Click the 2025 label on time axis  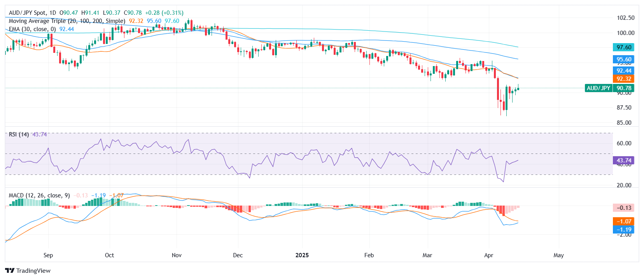[x=302, y=255]
